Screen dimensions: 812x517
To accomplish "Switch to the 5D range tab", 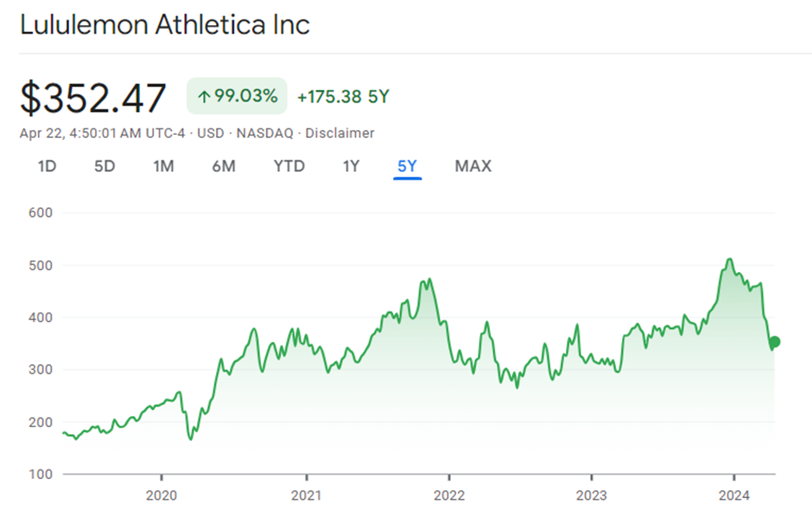I will (x=104, y=167).
